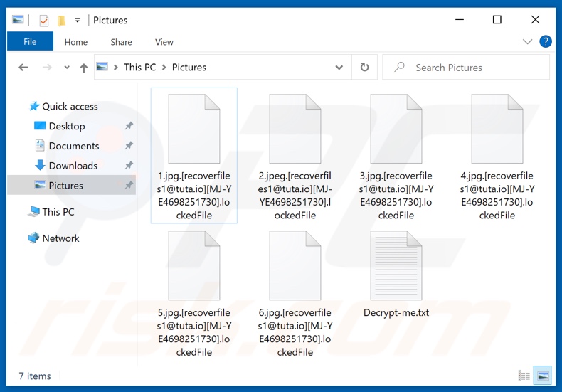This screenshot has height=392, width=562.
Task: Select Network in navigation pane
Action: pyautogui.click(x=60, y=238)
